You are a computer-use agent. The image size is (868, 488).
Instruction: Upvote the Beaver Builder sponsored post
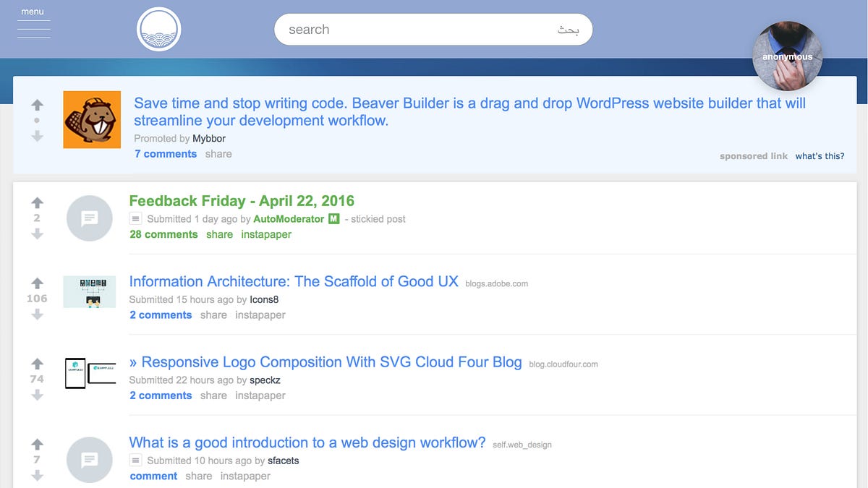(x=38, y=105)
